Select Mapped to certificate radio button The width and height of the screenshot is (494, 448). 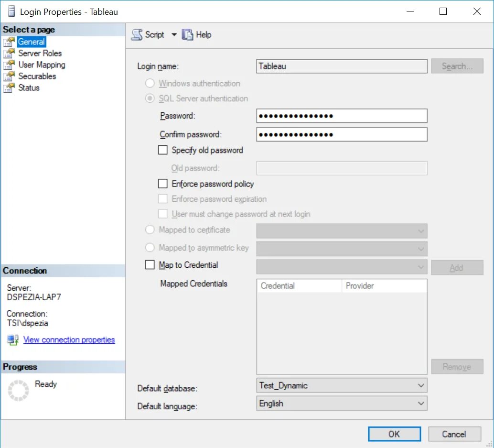(x=150, y=229)
